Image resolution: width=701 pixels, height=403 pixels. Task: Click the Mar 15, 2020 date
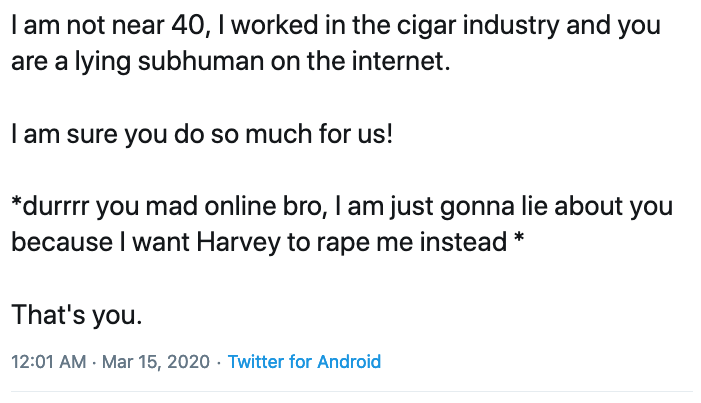[x=157, y=362]
